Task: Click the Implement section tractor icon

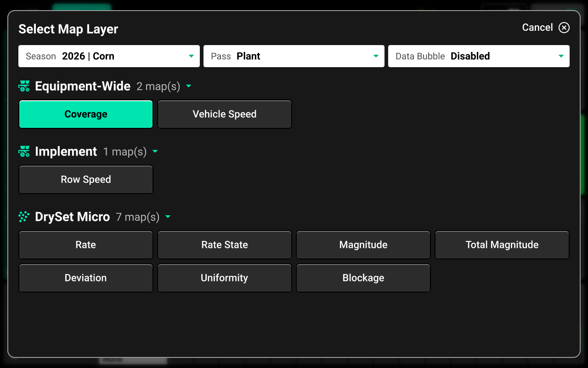Action: pos(24,151)
